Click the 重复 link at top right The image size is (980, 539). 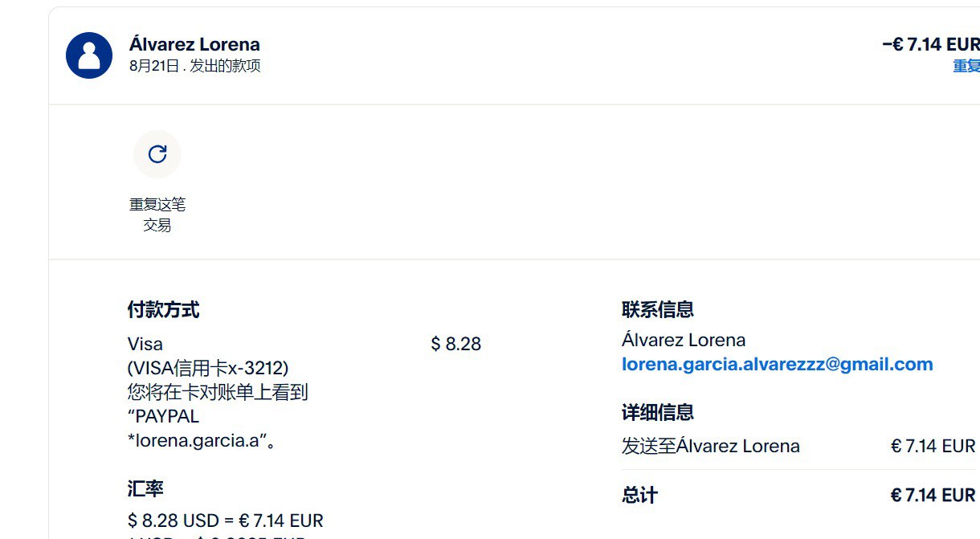coord(966,66)
